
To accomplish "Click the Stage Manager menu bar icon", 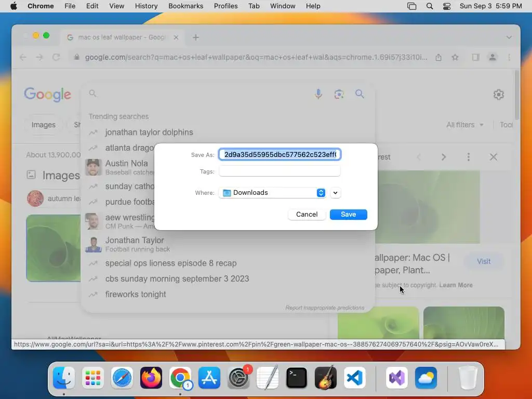I will [x=411, y=6].
